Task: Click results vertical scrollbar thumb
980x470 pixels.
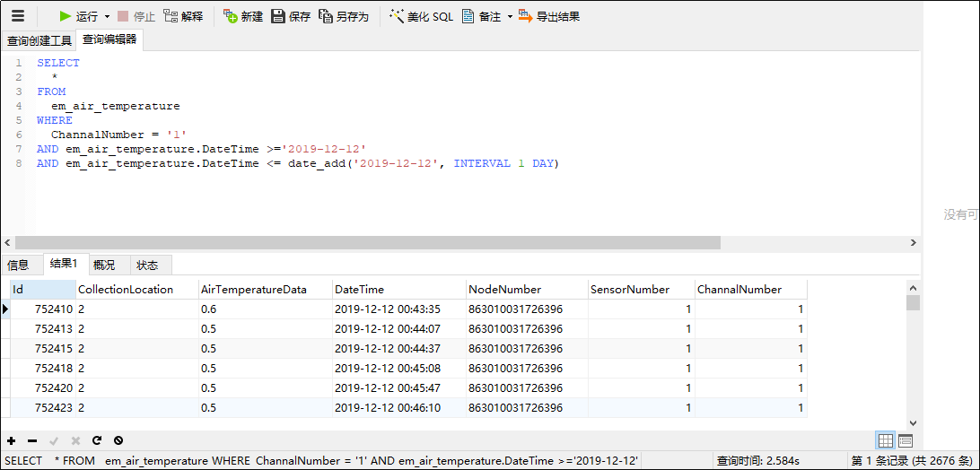Action: (x=913, y=303)
